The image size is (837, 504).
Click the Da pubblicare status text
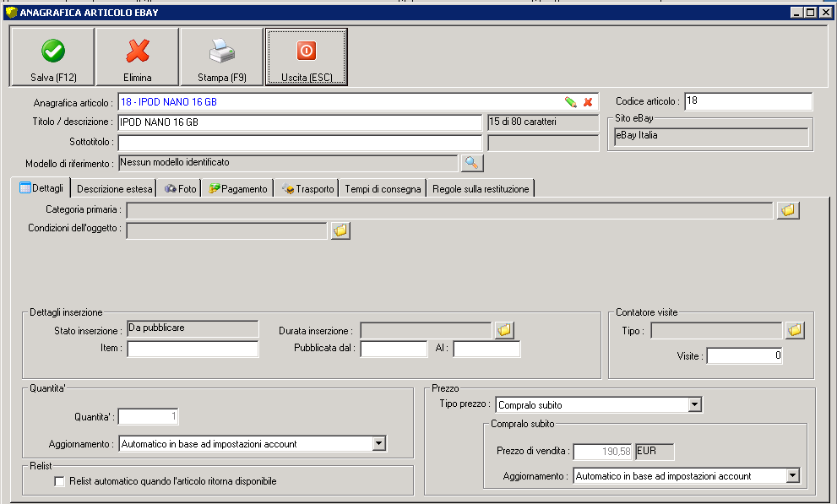(x=156, y=328)
